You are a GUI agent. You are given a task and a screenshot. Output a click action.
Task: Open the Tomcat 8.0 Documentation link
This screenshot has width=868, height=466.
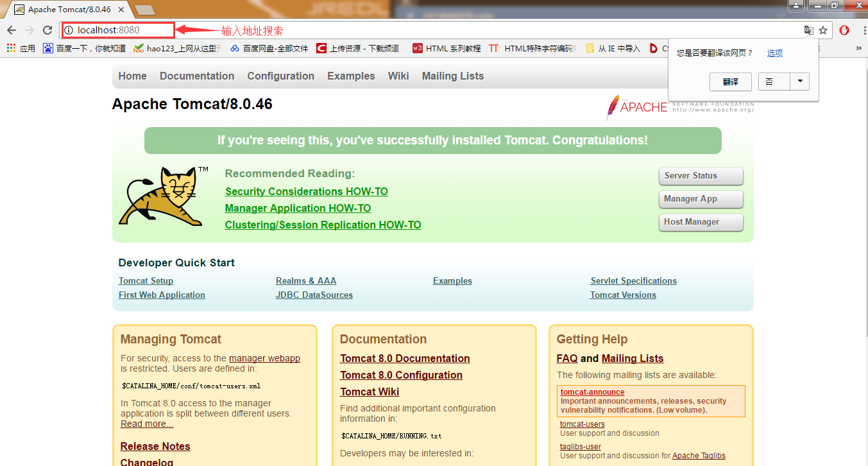(405, 358)
